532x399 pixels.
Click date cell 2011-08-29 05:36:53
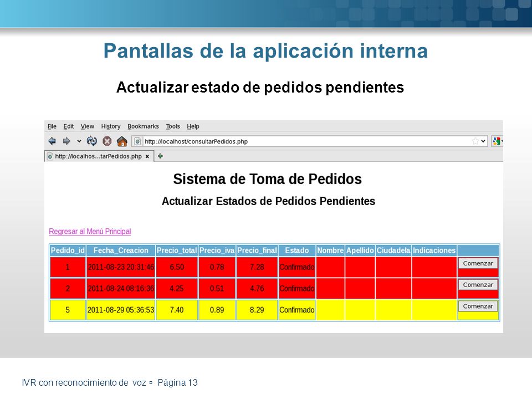pyautogui.click(x=121, y=310)
